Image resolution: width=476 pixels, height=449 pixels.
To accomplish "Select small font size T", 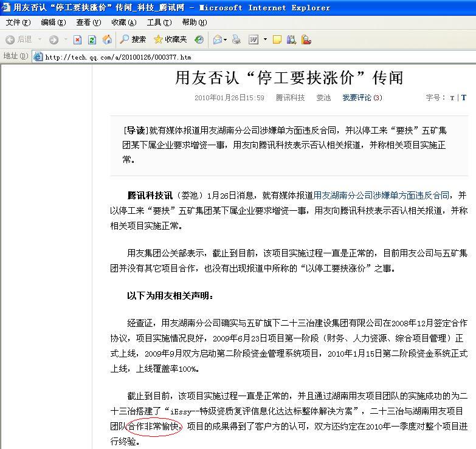I will [452, 98].
